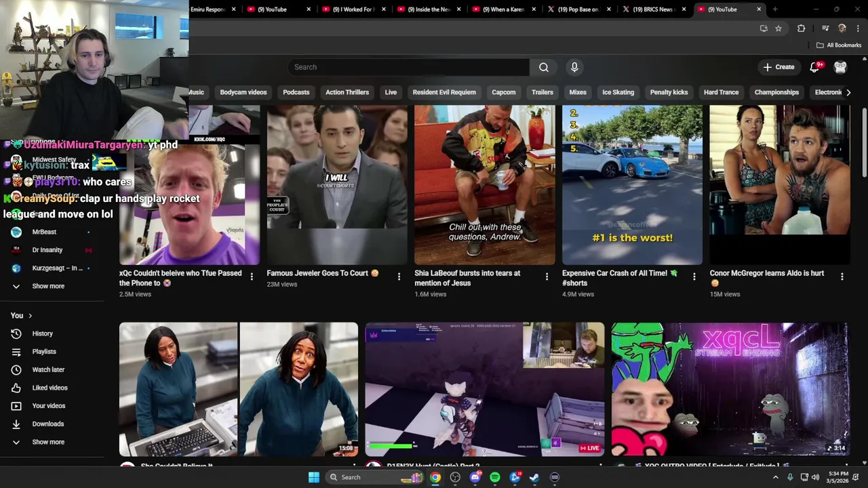Open options for Tfue Passed Phone video
This screenshot has height=488, width=868.
tap(252, 277)
